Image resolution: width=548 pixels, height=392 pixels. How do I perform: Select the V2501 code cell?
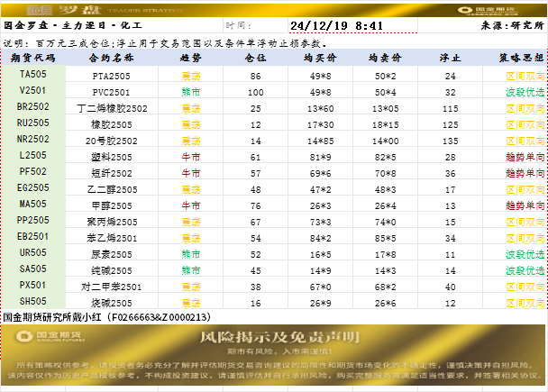pos(32,90)
